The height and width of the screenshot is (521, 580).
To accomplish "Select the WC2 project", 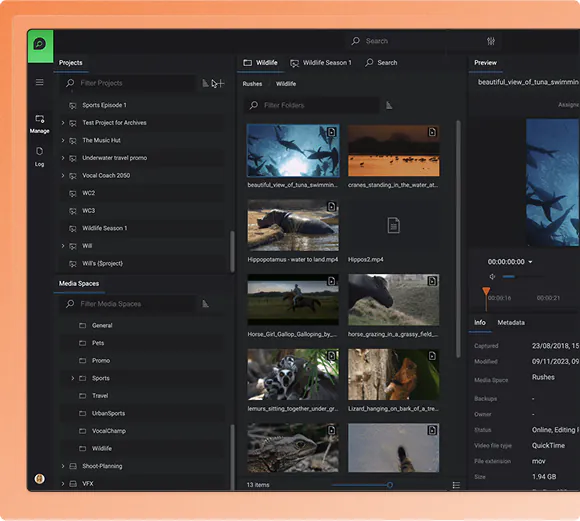I will tap(142, 193).
